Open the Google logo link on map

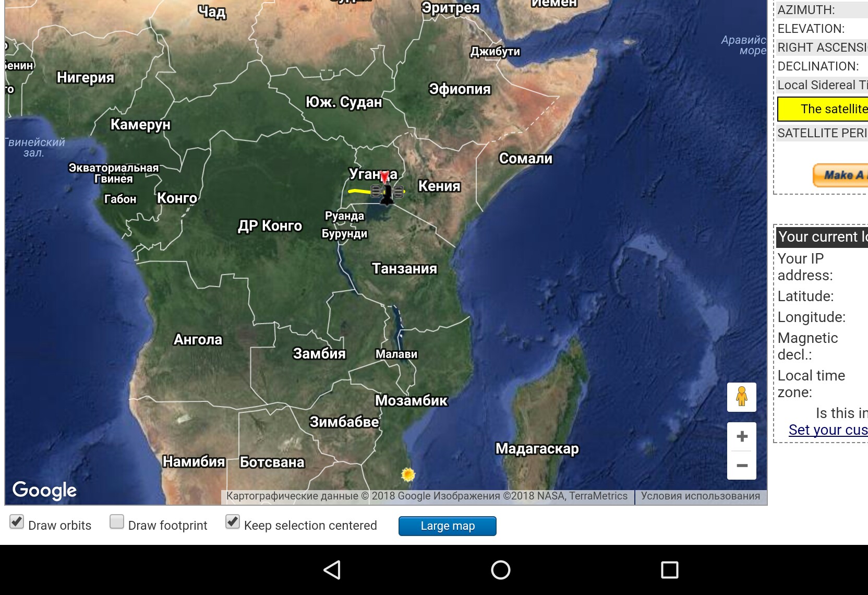pyautogui.click(x=44, y=490)
